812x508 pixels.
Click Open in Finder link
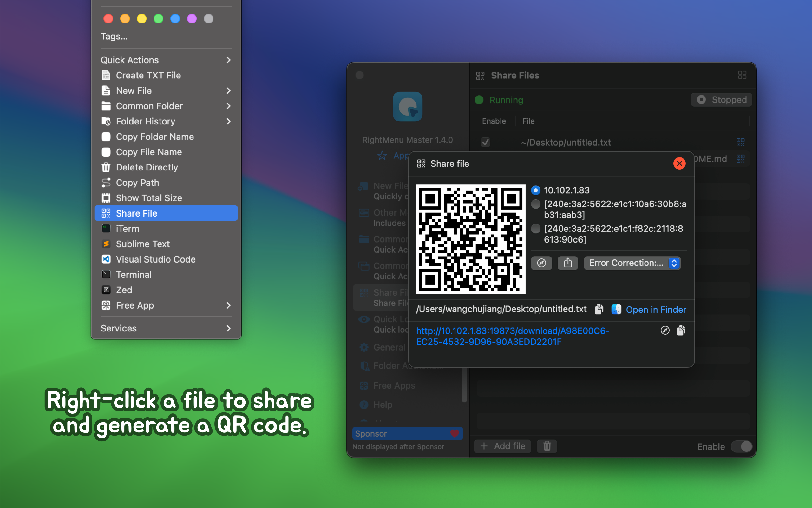click(x=656, y=310)
